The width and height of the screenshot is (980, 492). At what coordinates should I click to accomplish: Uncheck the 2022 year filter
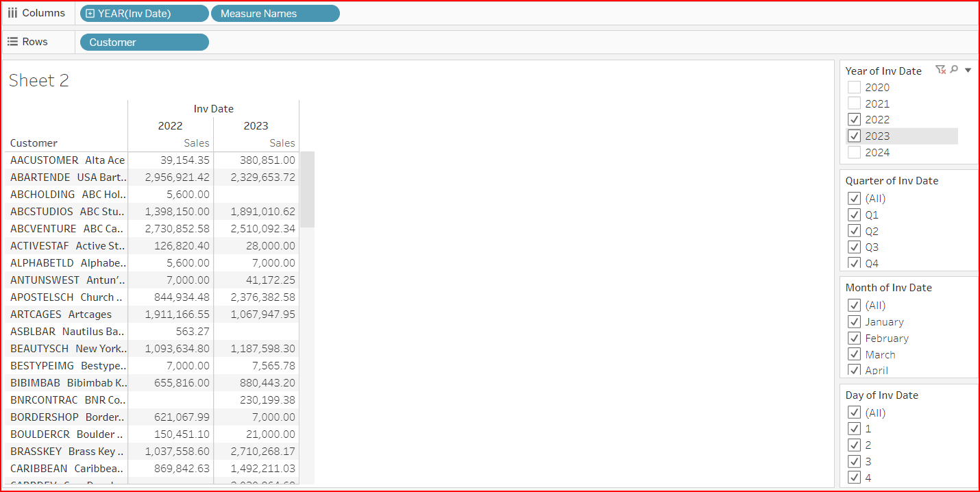854,120
